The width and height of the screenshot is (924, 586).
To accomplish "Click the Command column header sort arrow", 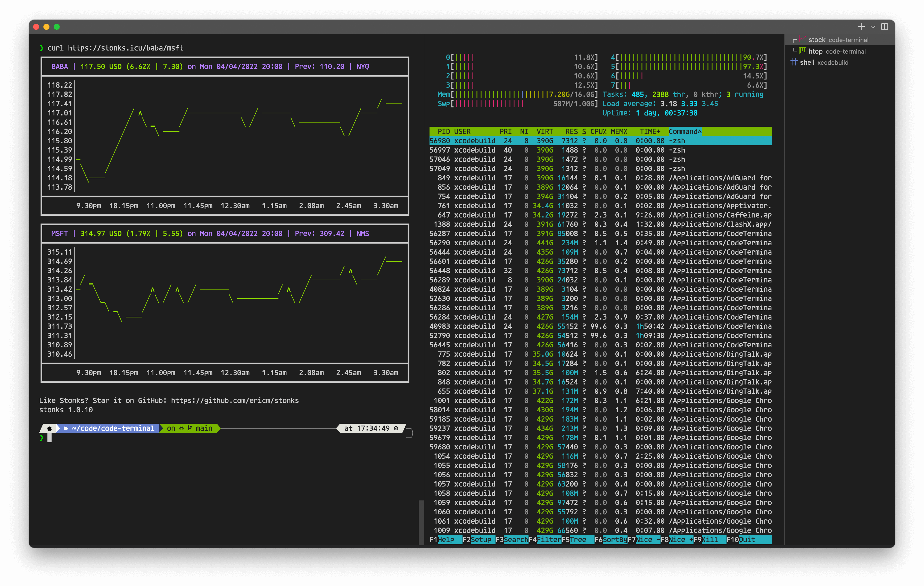I will pyautogui.click(x=699, y=131).
